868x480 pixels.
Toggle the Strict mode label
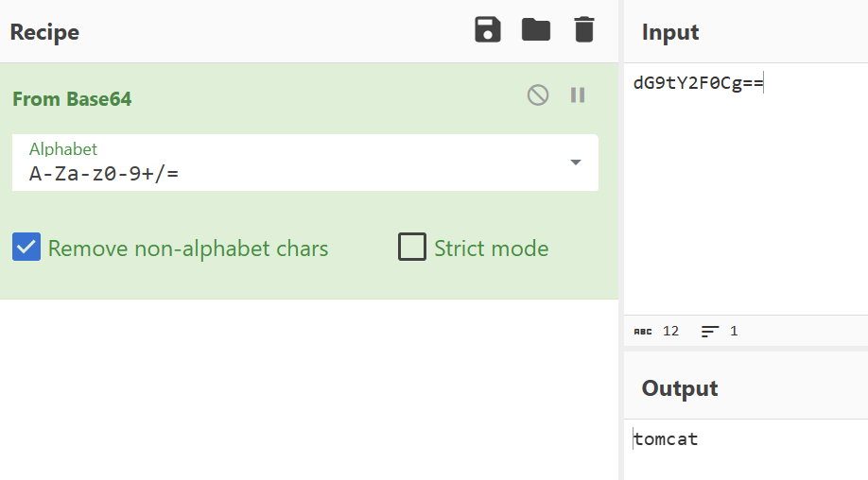tap(491, 249)
